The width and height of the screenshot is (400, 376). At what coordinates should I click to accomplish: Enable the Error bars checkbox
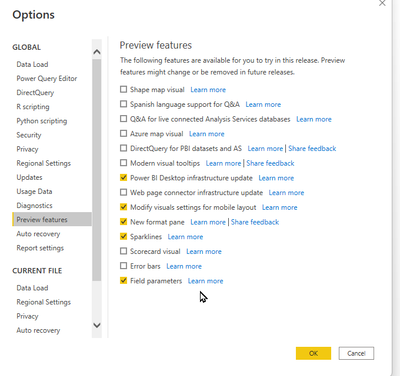pyautogui.click(x=123, y=266)
